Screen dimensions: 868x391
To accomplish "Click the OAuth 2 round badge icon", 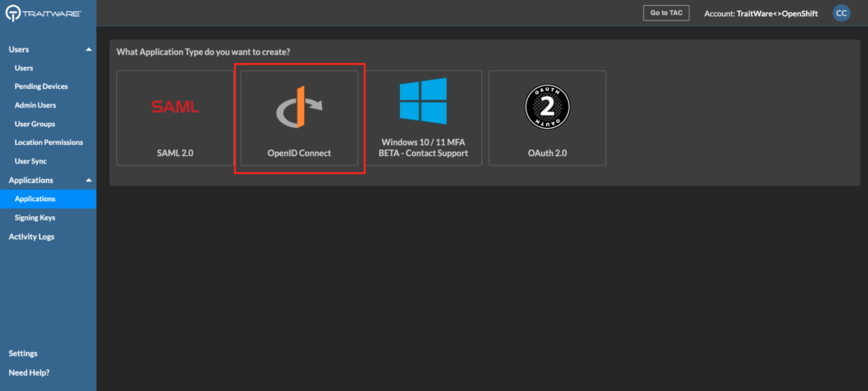I will tap(547, 108).
